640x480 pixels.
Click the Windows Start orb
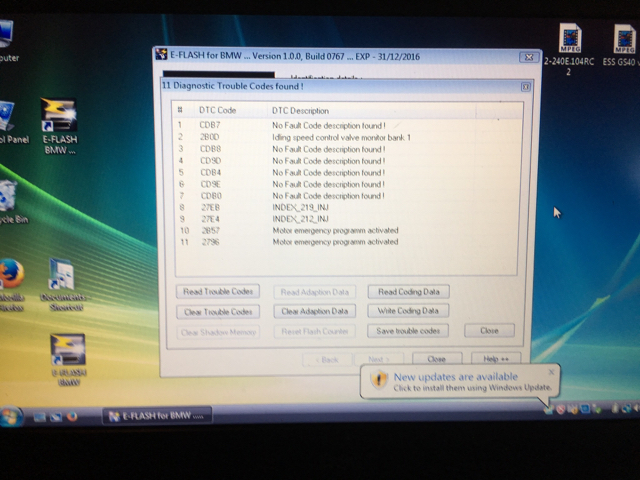click(10, 416)
